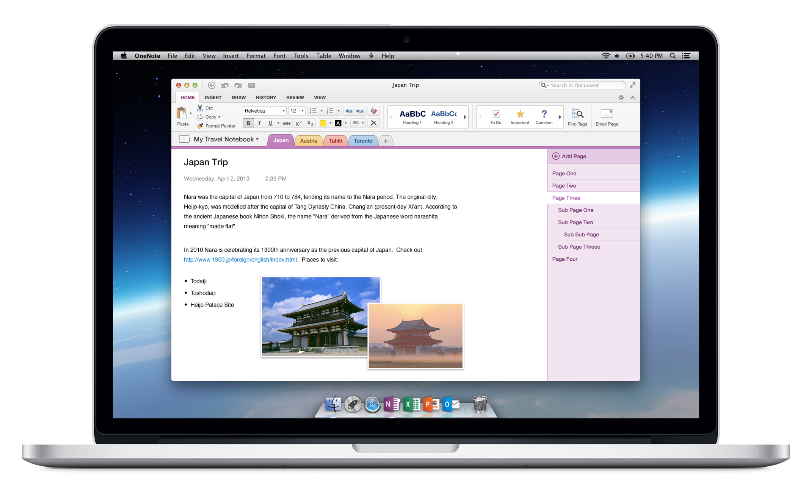Apply the Heading 1 style
This screenshot has height=504, width=812.
coord(412,117)
